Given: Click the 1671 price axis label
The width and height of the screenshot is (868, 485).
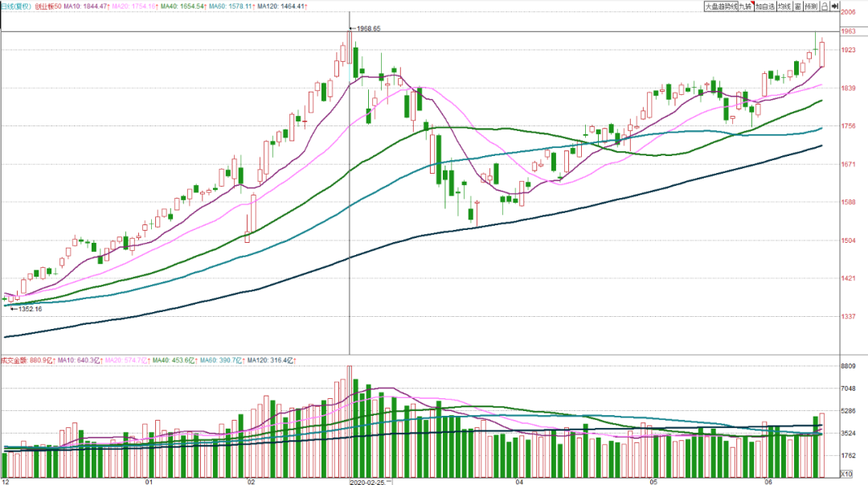Looking at the screenshot, I should [x=848, y=165].
